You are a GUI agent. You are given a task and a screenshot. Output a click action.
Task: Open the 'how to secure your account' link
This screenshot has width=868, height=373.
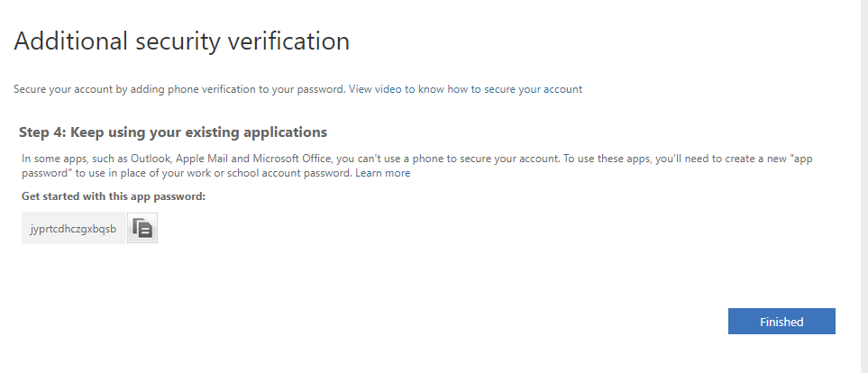pyautogui.click(x=515, y=89)
